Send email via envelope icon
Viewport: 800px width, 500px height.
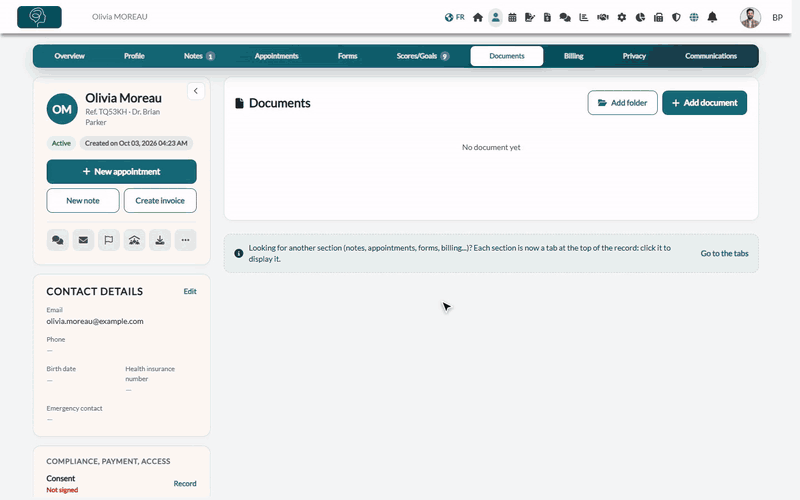click(x=83, y=240)
